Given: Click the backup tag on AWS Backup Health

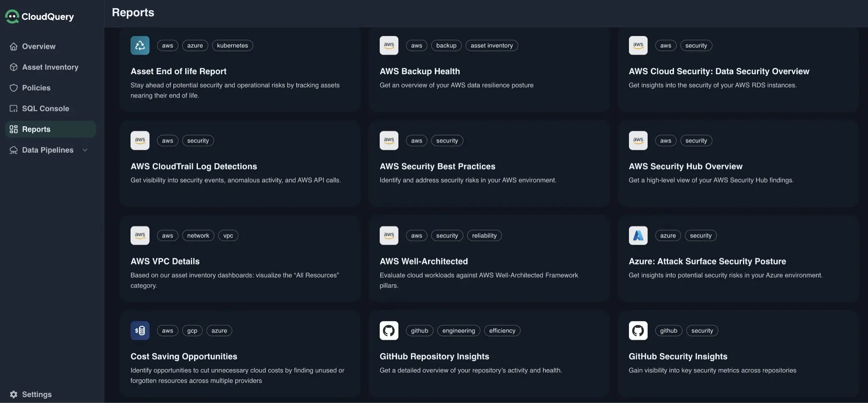Looking at the screenshot, I should coord(446,45).
